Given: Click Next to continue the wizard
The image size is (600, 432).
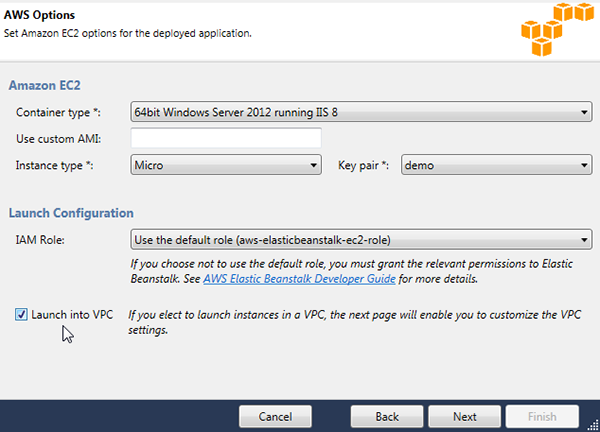Looking at the screenshot, I should (x=465, y=416).
